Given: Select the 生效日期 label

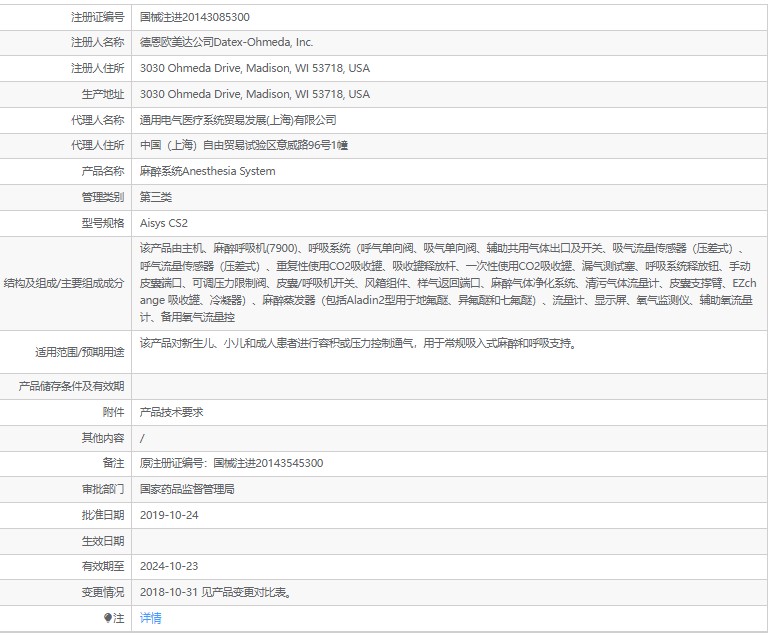Looking at the screenshot, I should pyautogui.click(x=103, y=541).
